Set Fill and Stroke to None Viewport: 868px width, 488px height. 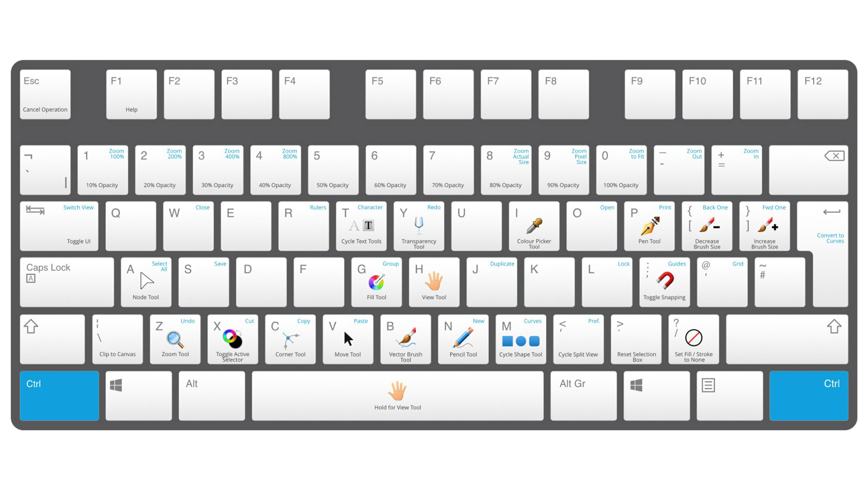tap(692, 340)
